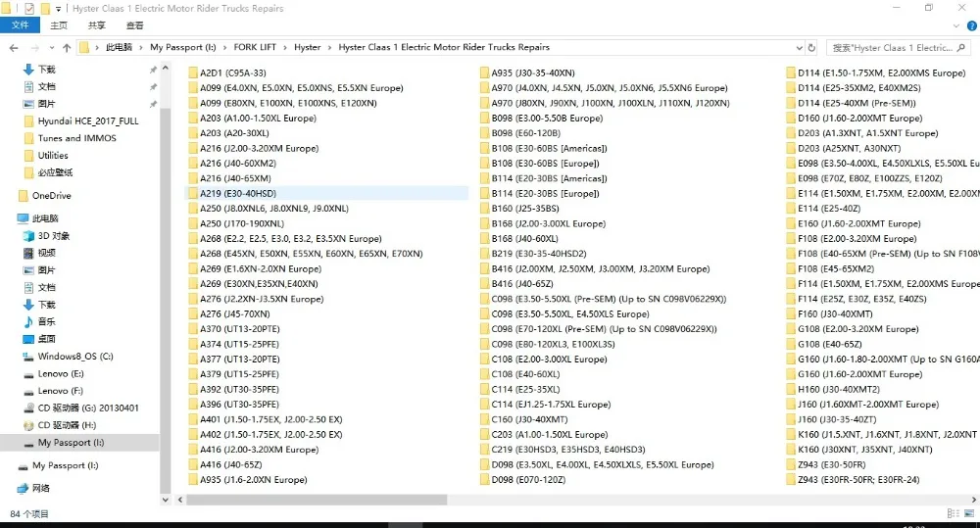This screenshot has width=980, height=528.
Task: Switch to the 查看 ribbon tab
Action: (135, 25)
